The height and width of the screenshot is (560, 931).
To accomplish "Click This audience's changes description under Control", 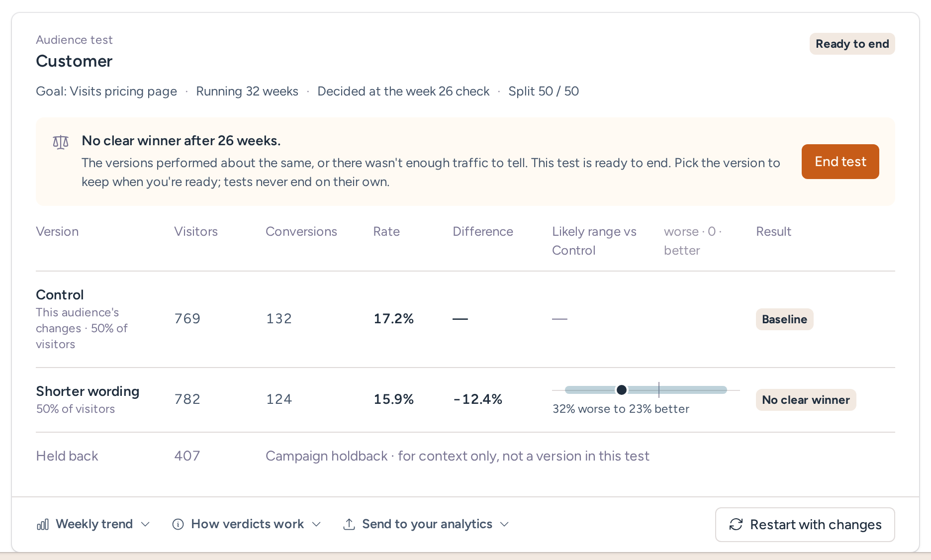I will click(x=82, y=328).
